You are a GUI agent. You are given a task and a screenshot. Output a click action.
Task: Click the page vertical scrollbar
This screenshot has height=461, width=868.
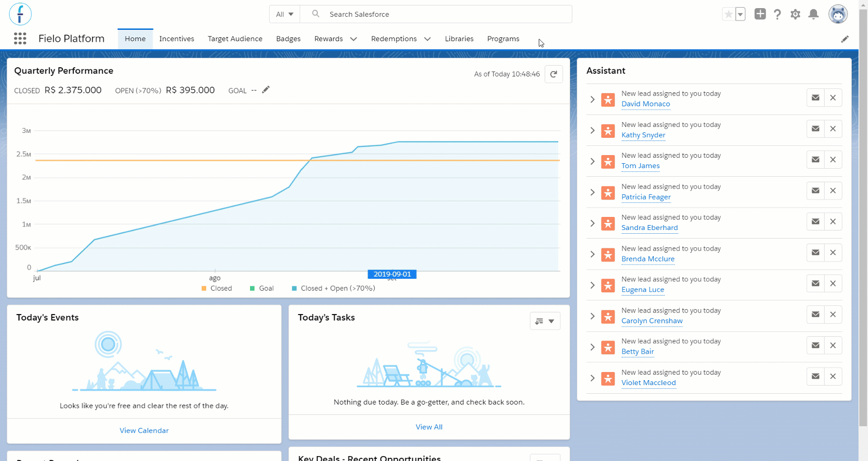tap(863, 217)
